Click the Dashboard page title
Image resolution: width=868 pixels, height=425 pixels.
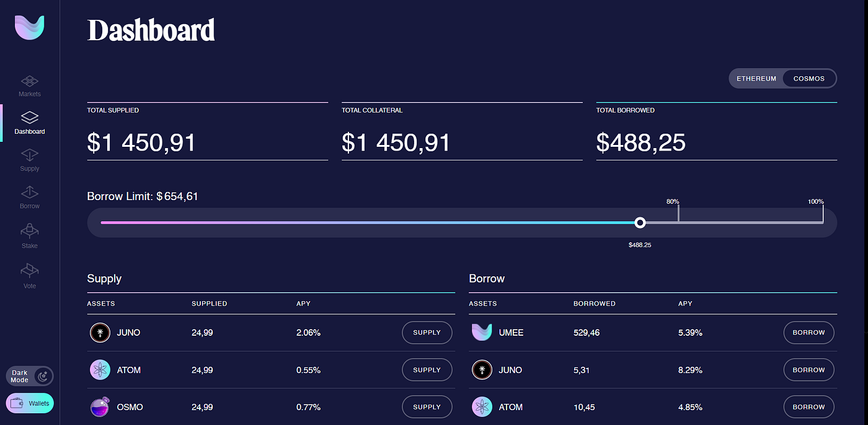click(151, 30)
